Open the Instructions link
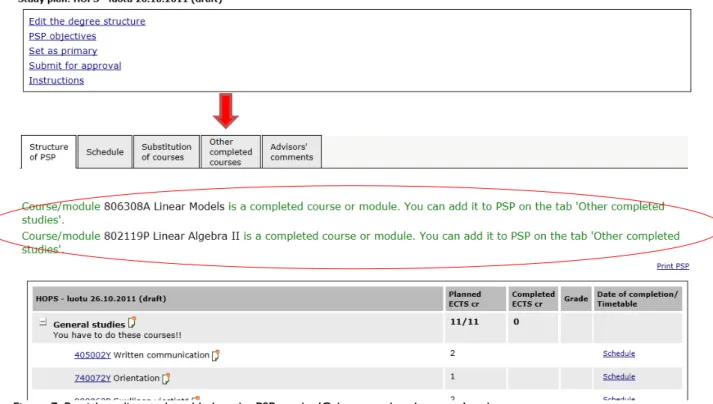 [x=56, y=81]
